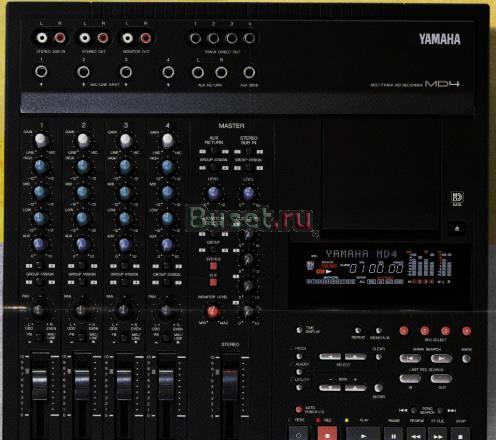Image resolution: width=496 pixels, height=440 pixels.
Task: Toggle the AUTO PUNCH I/O button
Action: click(x=299, y=409)
